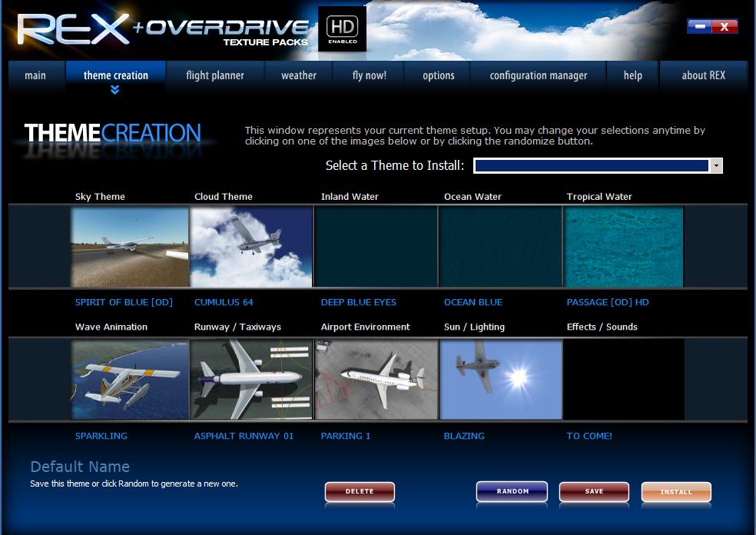Viewport: 756px width, 535px height.
Task: Show the about REX tab
Action: click(704, 76)
